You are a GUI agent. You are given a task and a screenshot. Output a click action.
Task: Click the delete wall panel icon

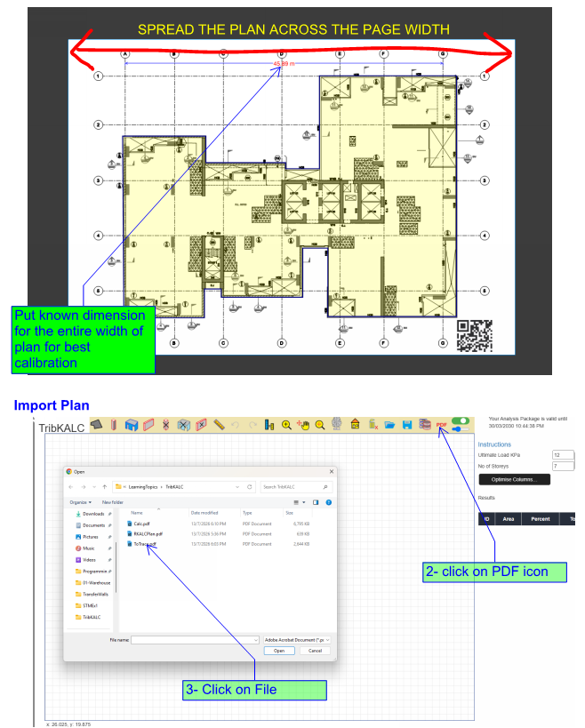201,424
